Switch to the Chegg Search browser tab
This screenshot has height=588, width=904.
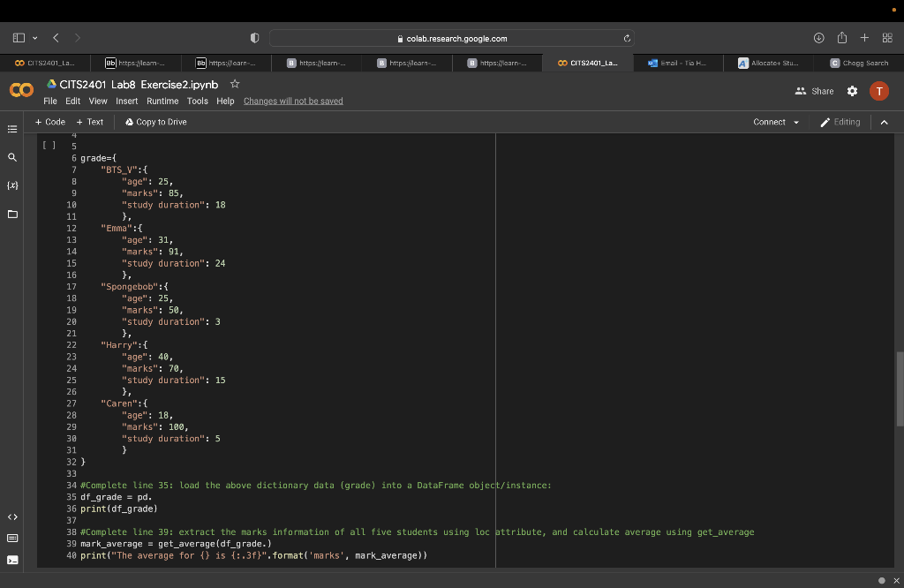(x=859, y=63)
